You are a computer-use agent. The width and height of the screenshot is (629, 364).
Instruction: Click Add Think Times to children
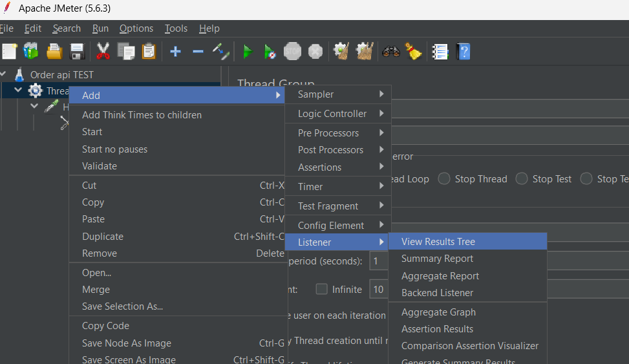coord(177,115)
